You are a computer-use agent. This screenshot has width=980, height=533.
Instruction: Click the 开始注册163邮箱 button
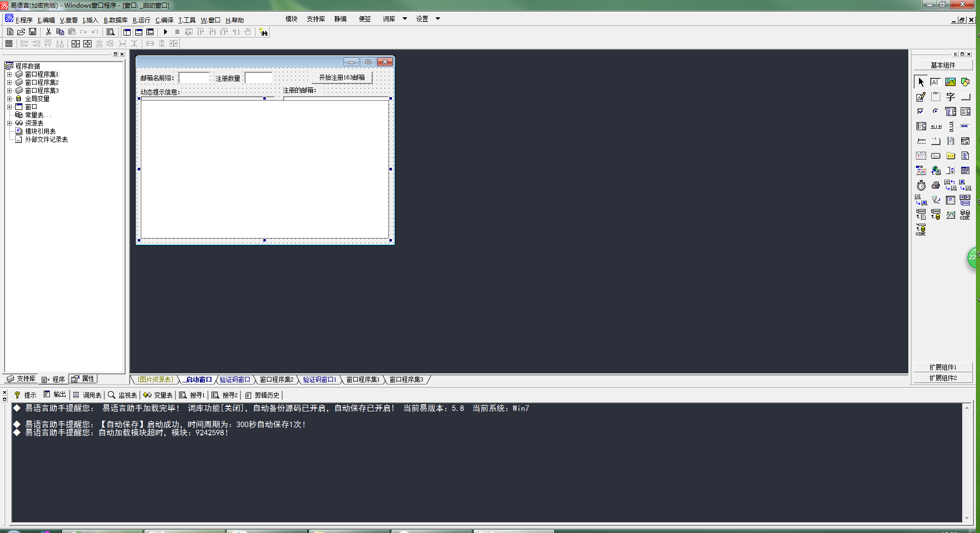(x=342, y=78)
